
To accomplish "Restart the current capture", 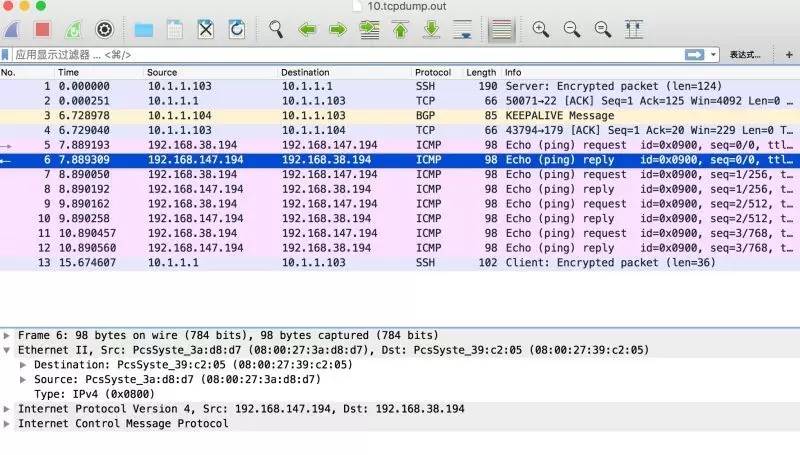I will (x=73, y=30).
